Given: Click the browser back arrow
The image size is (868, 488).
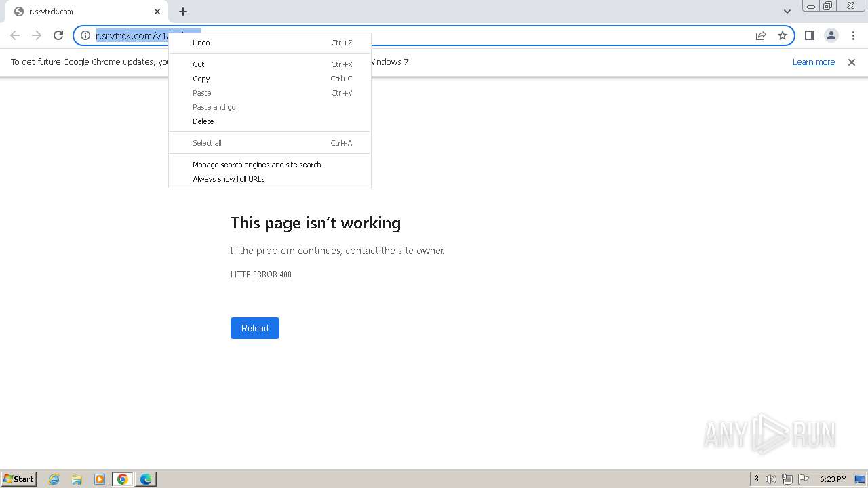Looking at the screenshot, I should (x=15, y=35).
